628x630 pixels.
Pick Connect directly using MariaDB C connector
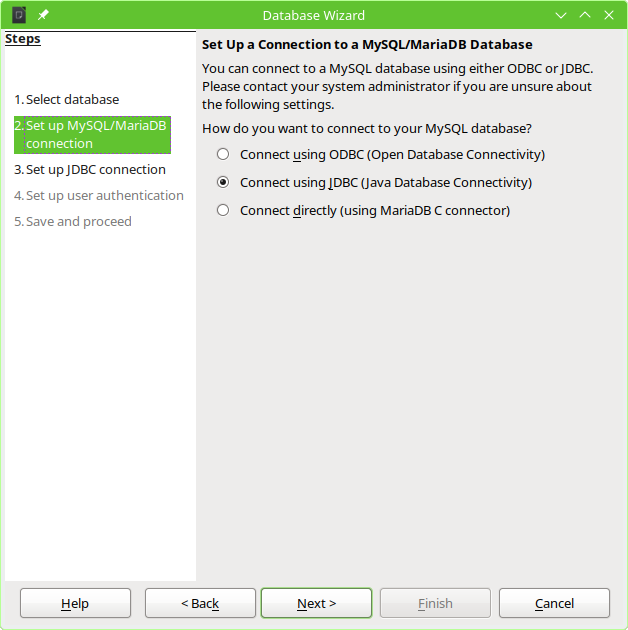(223, 211)
